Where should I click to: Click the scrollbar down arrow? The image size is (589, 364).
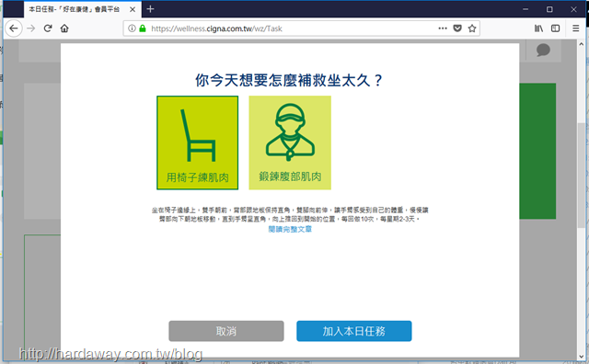point(582,357)
